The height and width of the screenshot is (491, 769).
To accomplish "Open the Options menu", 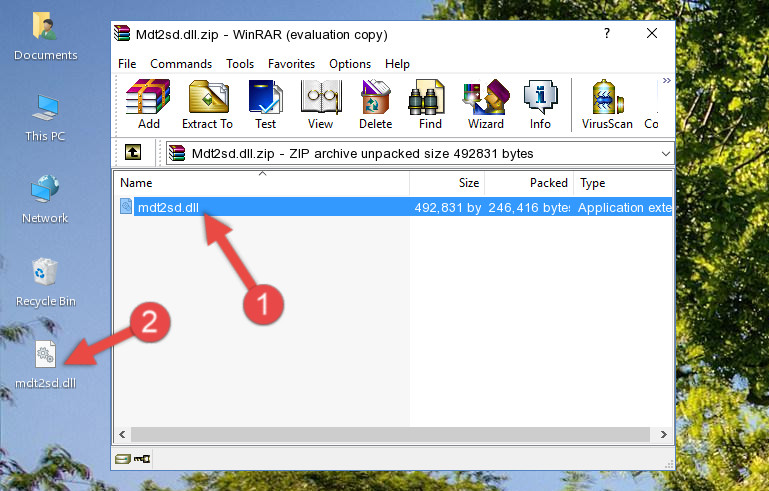I will click(350, 64).
